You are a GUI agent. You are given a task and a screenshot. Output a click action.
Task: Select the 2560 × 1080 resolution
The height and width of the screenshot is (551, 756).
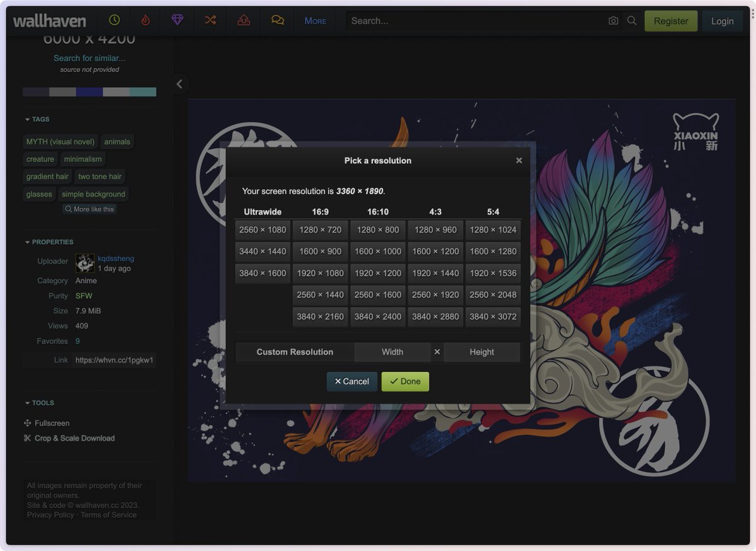(263, 229)
